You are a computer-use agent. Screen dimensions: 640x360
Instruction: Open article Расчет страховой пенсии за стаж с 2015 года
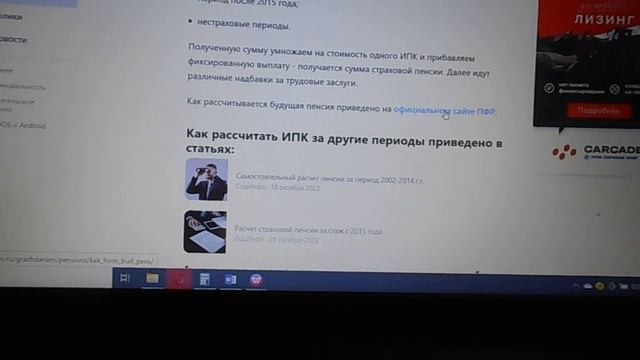[x=308, y=230]
